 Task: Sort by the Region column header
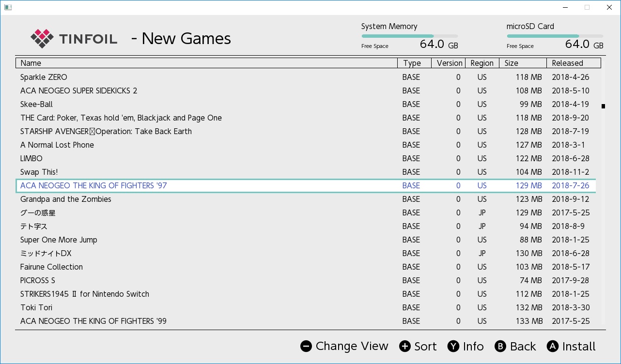(482, 63)
